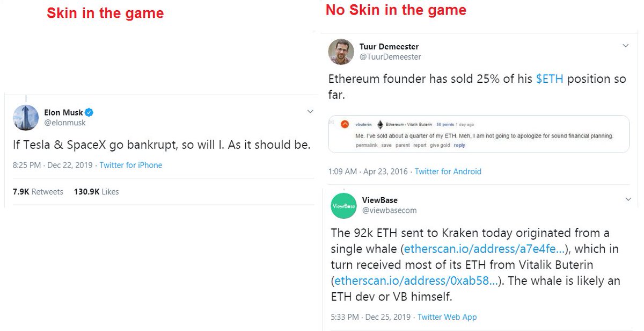The height and width of the screenshot is (331, 644).
Task: Click the reply link in embedded Reddit comment
Action: click(x=459, y=145)
